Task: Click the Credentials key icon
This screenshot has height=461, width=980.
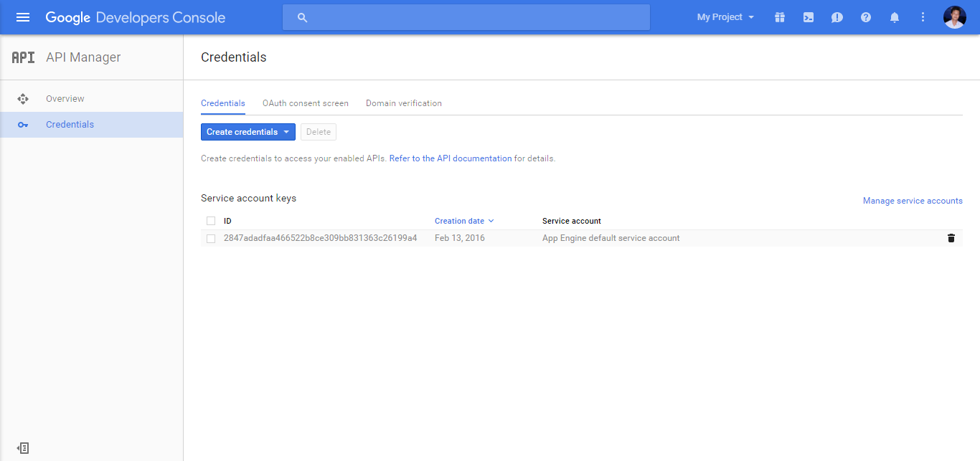Action: point(23,125)
